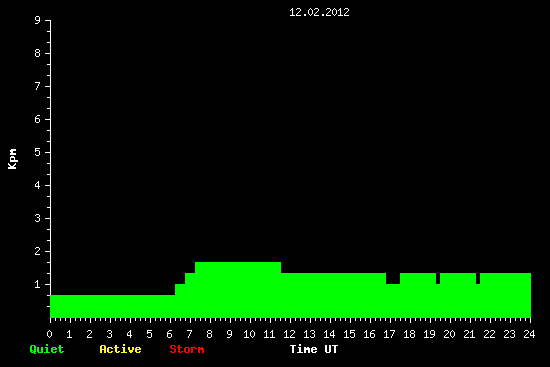
Task: Click the date title 12.02.2012
Action: pyautogui.click(x=319, y=12)
